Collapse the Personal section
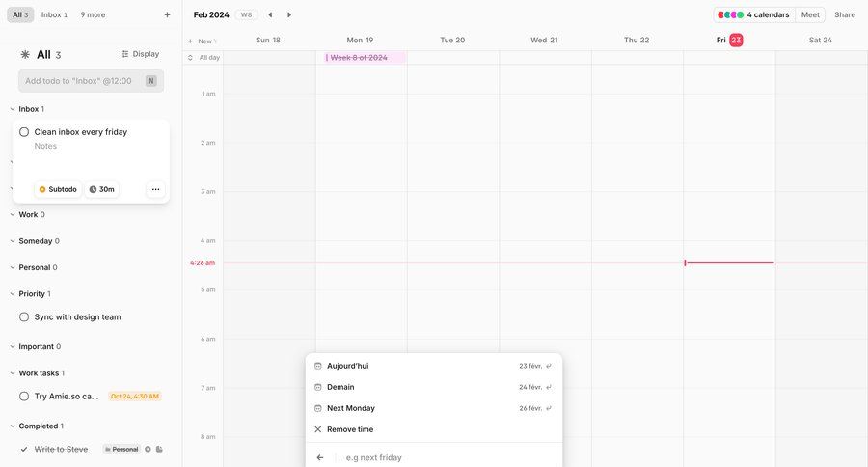The width and height of the screenshot is (868, 467). [x=13, y=267]
